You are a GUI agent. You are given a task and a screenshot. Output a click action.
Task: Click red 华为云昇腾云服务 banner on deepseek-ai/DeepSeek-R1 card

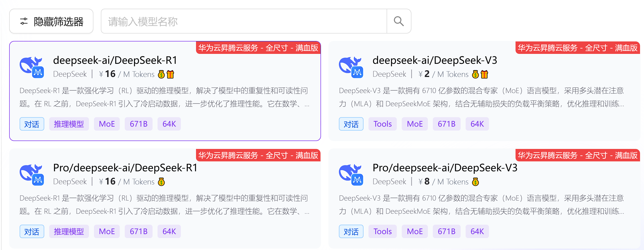coord(258,48)
